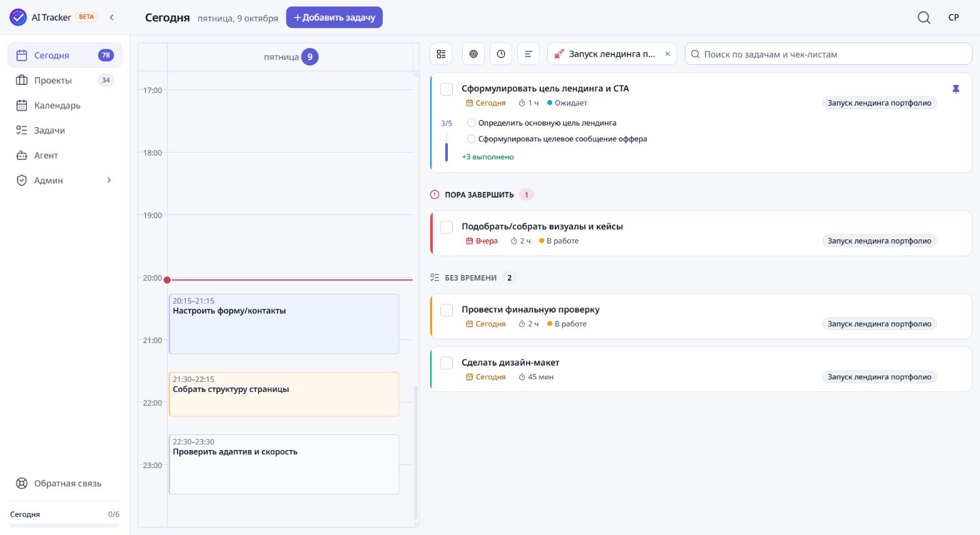980x535 pixels.
Task: Click the Сегодня calendar icon in sidebar
Action: 22,55
